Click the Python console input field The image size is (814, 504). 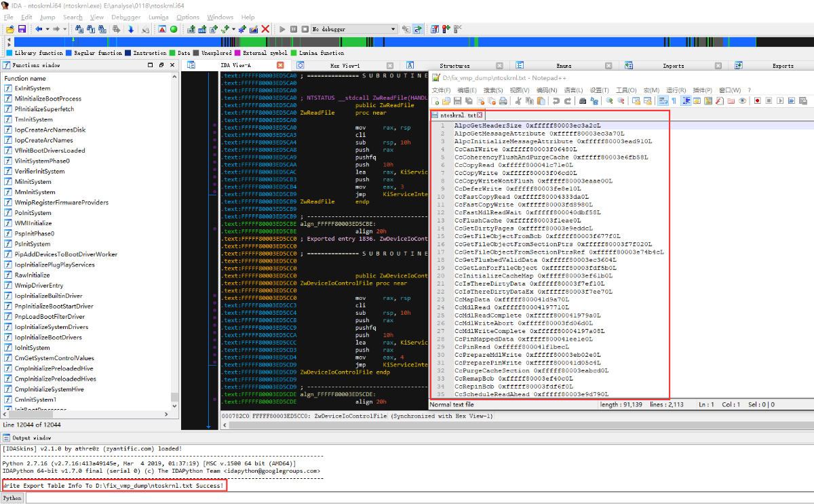[x=419, y=498]
